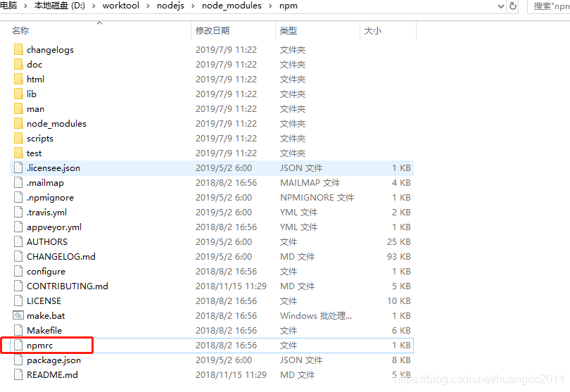Screen dimensions: 570x392
Task: Click the Makefile file icon
Action: coord(18,330)
